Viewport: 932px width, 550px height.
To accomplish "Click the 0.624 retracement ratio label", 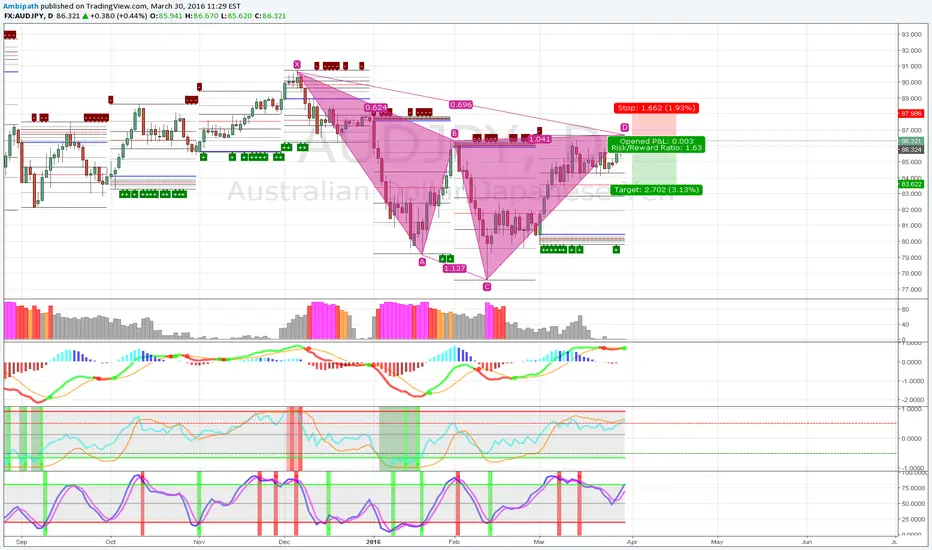I will tap(376, 108).
